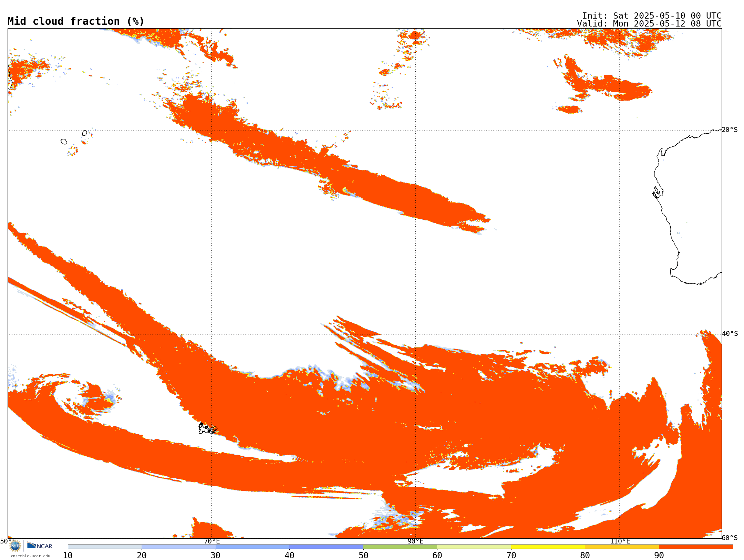Click the 40°S latitude label

(x=730, y=333)
